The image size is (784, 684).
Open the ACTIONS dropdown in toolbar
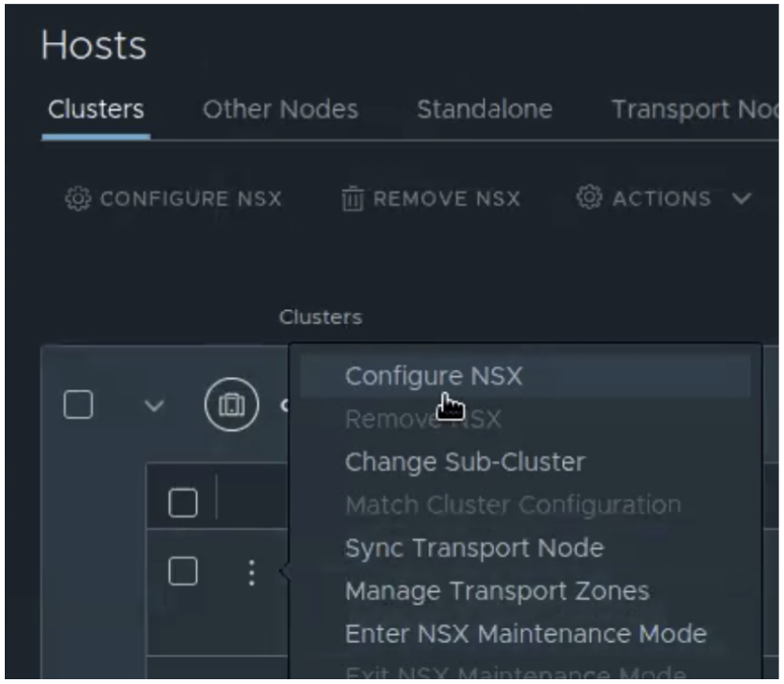[x=664, y=199]
